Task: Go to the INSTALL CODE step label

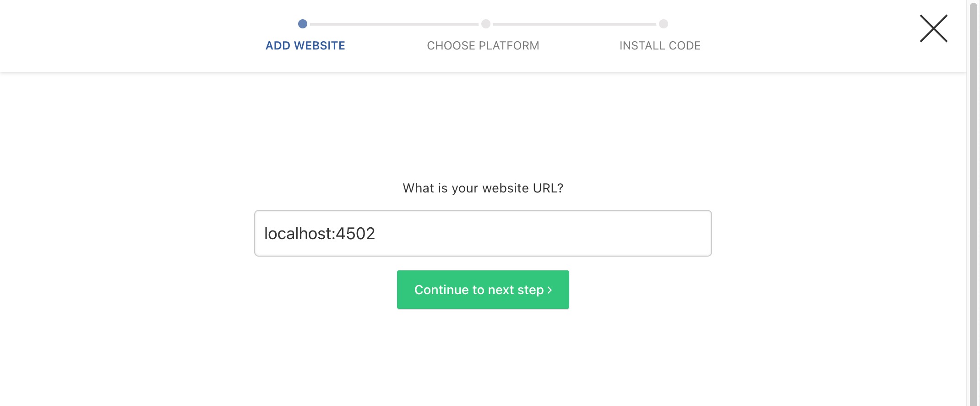Action: coord(660,46)
